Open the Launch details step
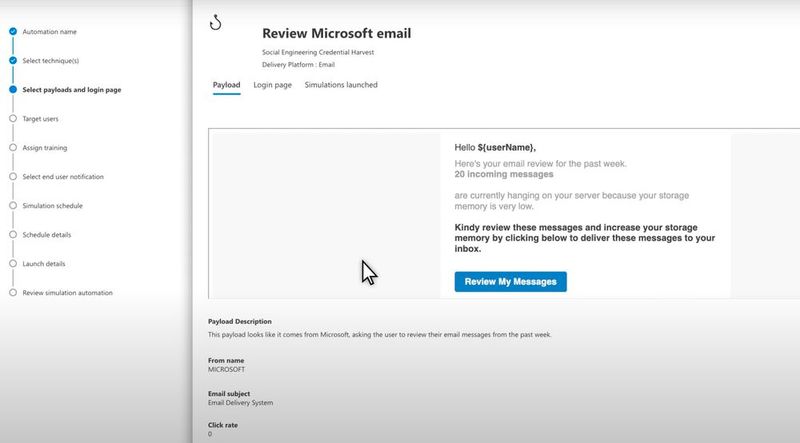This screenshot has width=800, height=443. tap(44, 264)
